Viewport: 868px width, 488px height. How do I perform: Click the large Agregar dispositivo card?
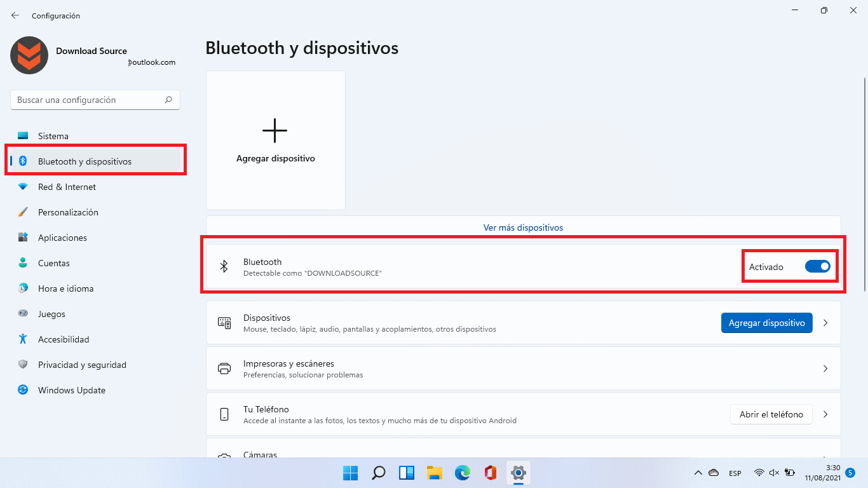[276, 140]
